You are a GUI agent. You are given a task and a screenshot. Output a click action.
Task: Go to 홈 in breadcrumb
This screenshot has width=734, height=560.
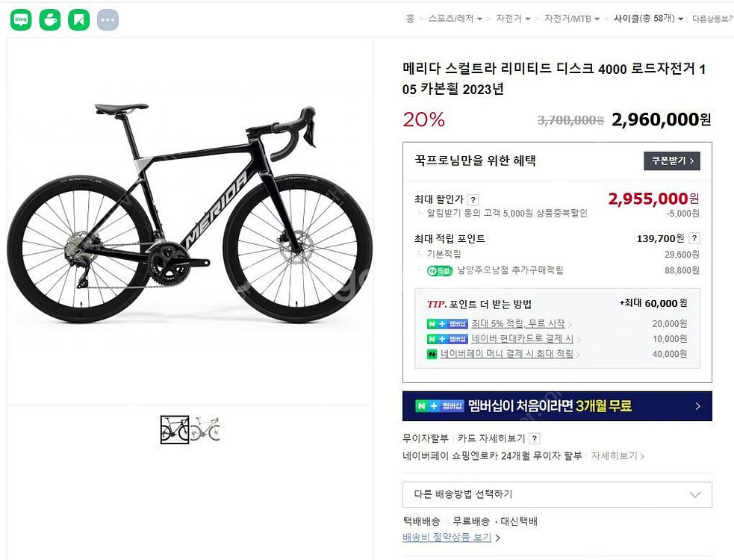(x=410, y=19)
